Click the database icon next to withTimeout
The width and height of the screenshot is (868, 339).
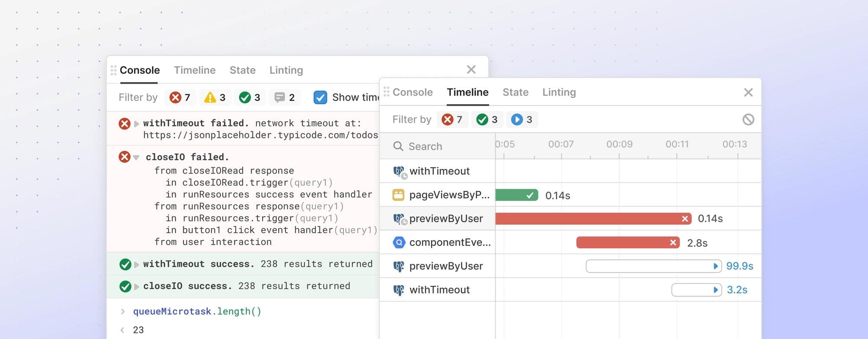398,171
